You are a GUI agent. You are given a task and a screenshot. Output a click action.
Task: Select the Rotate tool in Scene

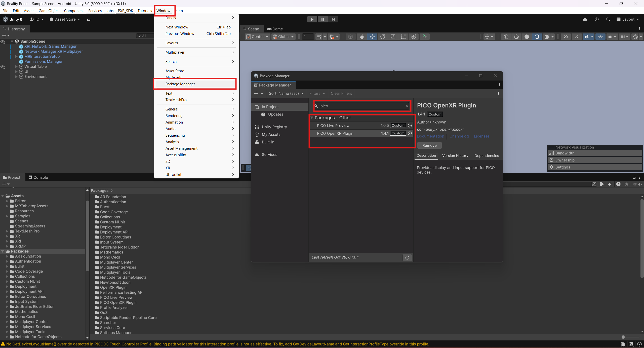382,37
